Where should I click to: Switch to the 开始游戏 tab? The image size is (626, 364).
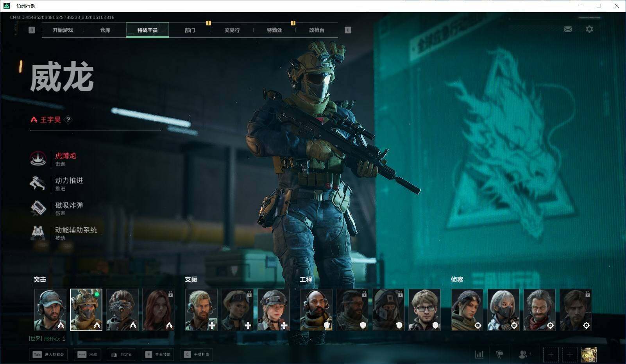[x=63, y=30]
